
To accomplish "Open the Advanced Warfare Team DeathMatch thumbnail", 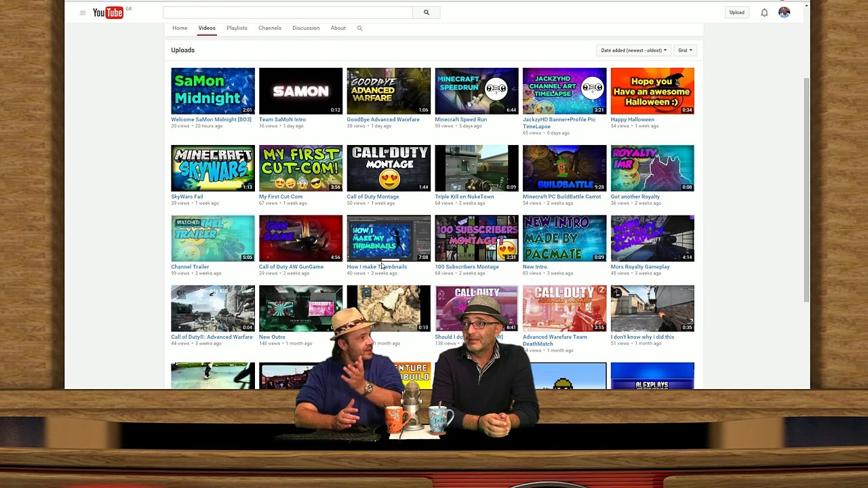I will [564, 308].
